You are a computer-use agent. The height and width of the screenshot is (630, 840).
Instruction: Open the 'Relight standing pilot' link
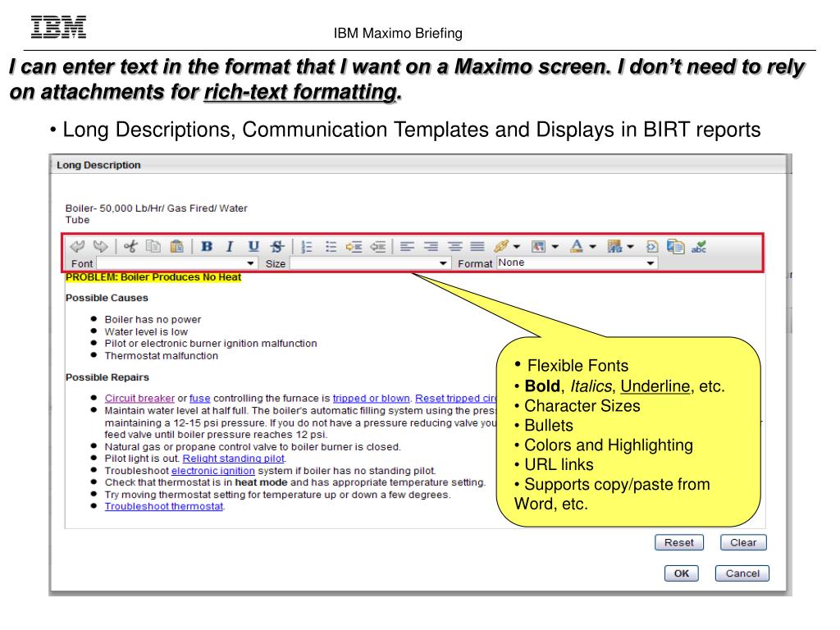coord(234,459)
